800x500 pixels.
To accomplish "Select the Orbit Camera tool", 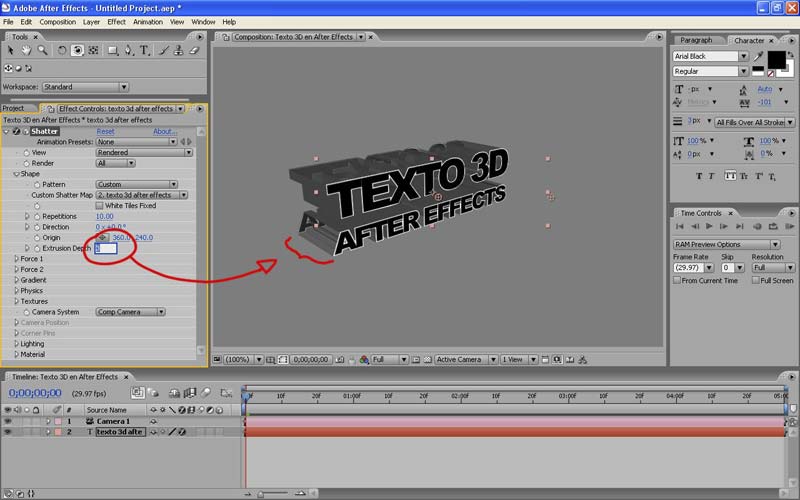I will tap(77, 50).
